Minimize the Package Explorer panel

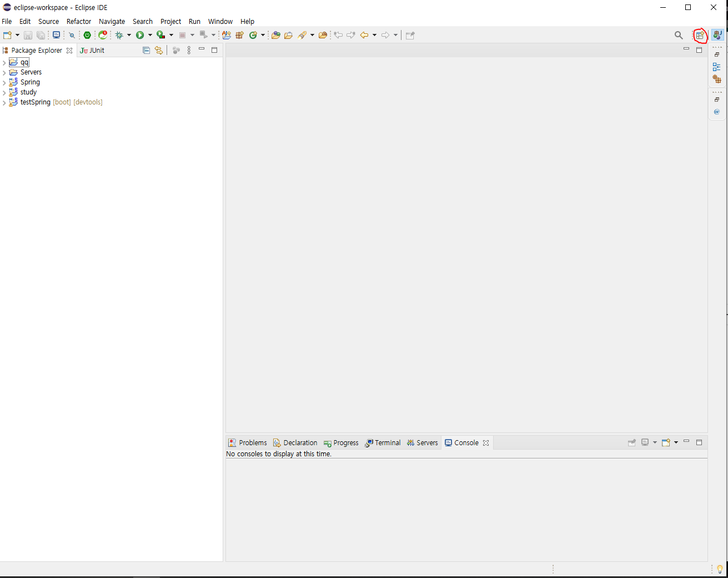[x=202, y=49]
